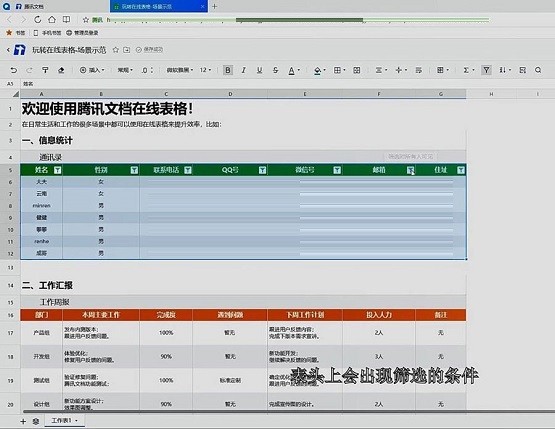
Task: Reload the page with refresh icon
Action: [x=38, y=19]
